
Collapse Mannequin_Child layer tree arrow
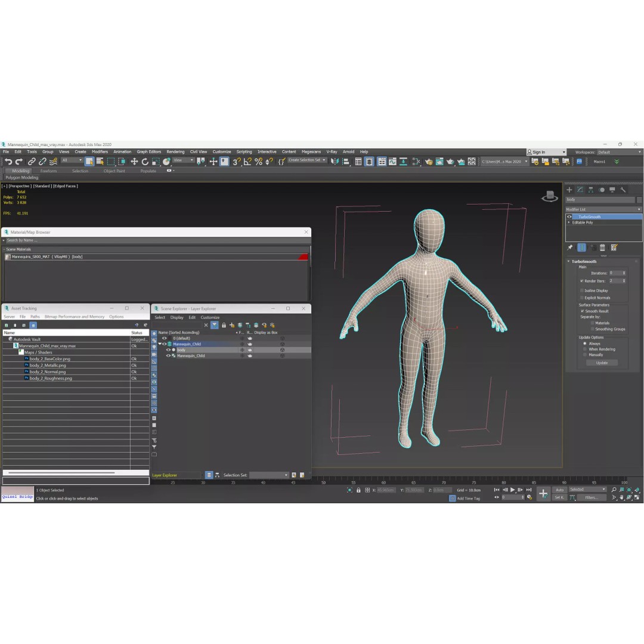[160, 344]
